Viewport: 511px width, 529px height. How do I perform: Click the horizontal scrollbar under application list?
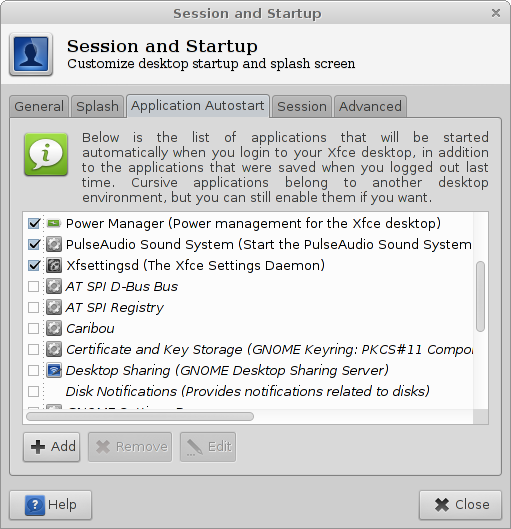140,416
